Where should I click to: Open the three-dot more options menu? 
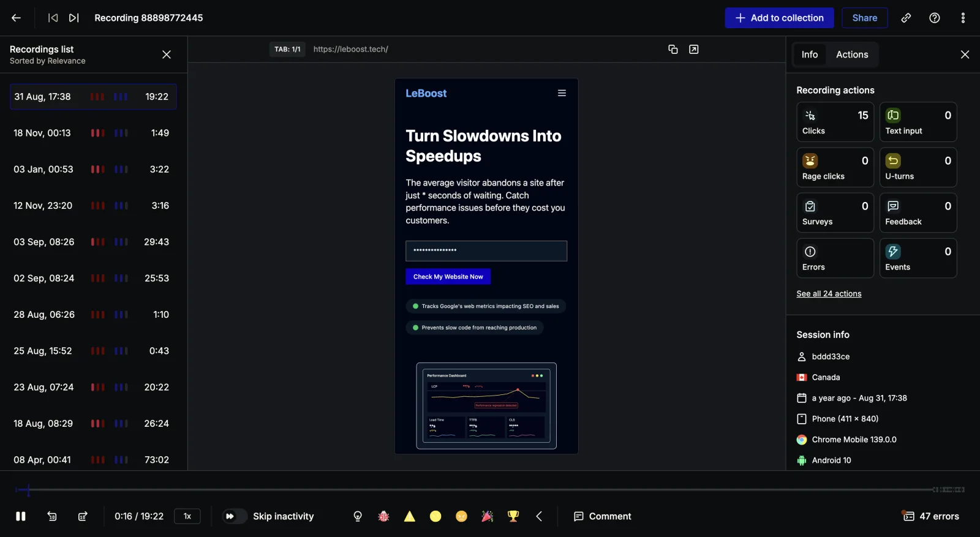point(963,18)
